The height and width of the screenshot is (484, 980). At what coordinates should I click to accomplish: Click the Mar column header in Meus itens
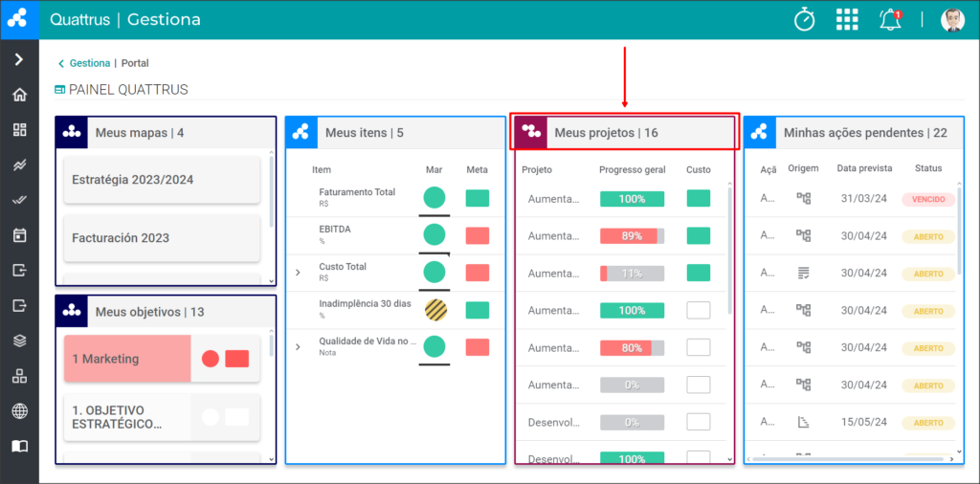434,169
